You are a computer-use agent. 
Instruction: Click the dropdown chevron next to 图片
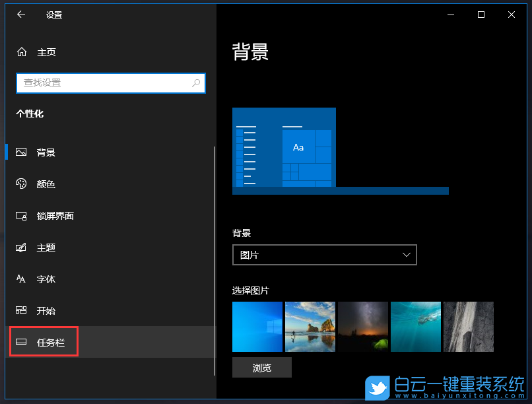(407, 255)
